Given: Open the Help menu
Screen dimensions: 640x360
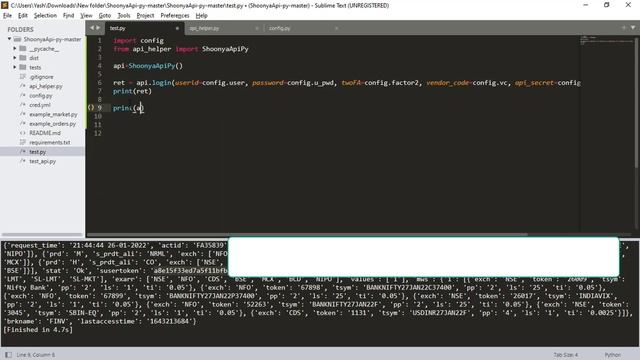Looking at the screenshot, I should click(x=202, y=16).
